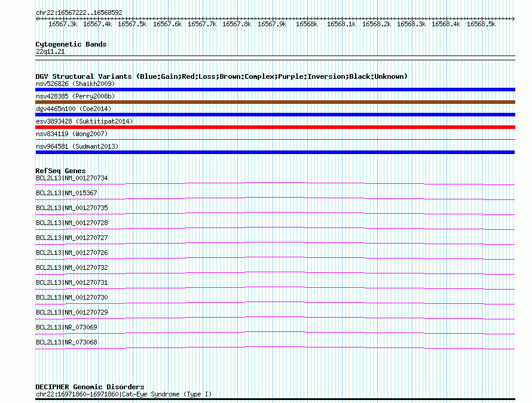The width and height of the screenshot is (532, 403).
Task: Click ruler tick label 16567.6k
Action: pos(167,24)
